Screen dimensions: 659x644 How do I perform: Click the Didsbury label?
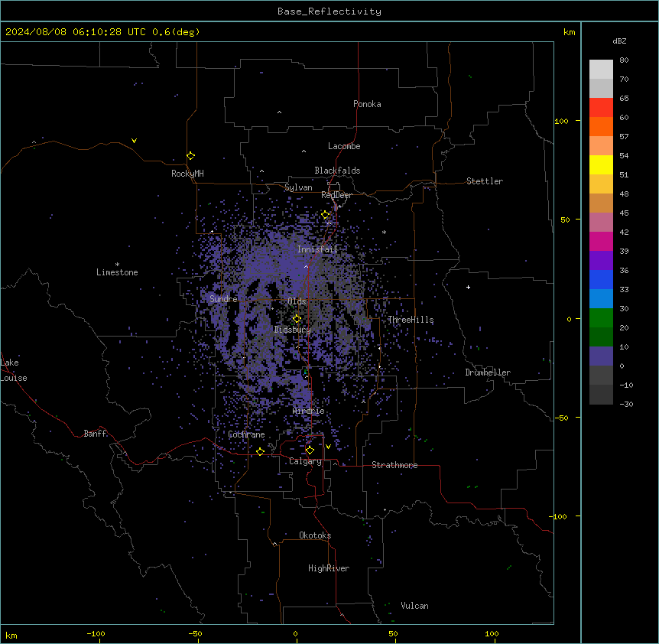(293, 330)
